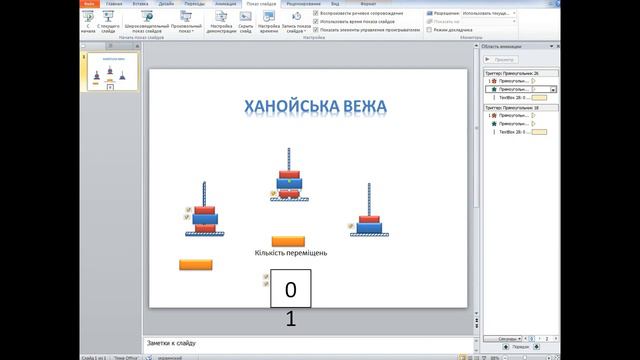Click Play (Просмотр) button in Animation Pane
640x360 pixels.
pos(501,60)
